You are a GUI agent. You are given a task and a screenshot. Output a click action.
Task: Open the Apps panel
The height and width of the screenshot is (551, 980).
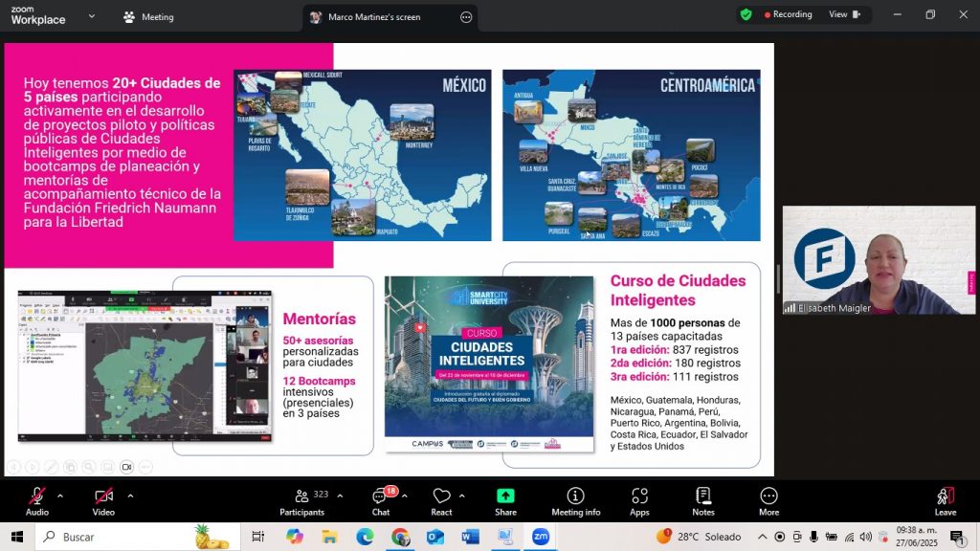tap(639, 500)
